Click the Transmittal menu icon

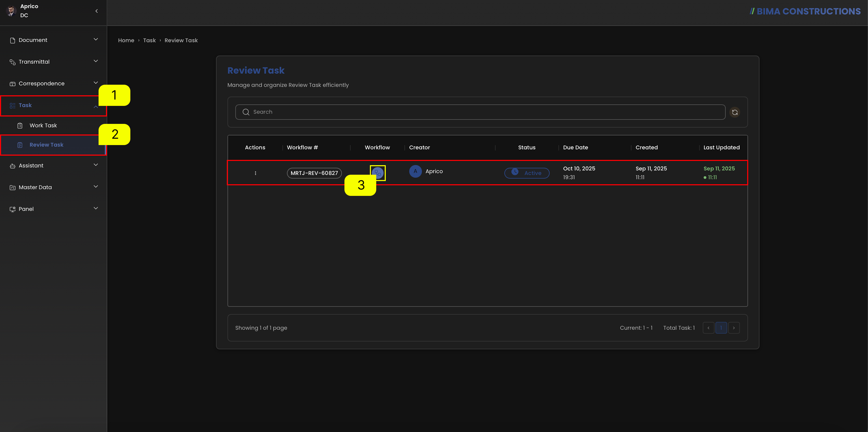(x=12, y=62)
